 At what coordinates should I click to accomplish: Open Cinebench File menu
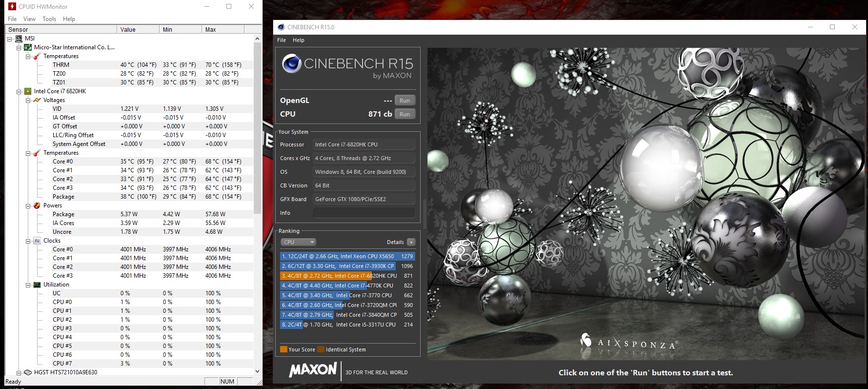click(282, 40)
